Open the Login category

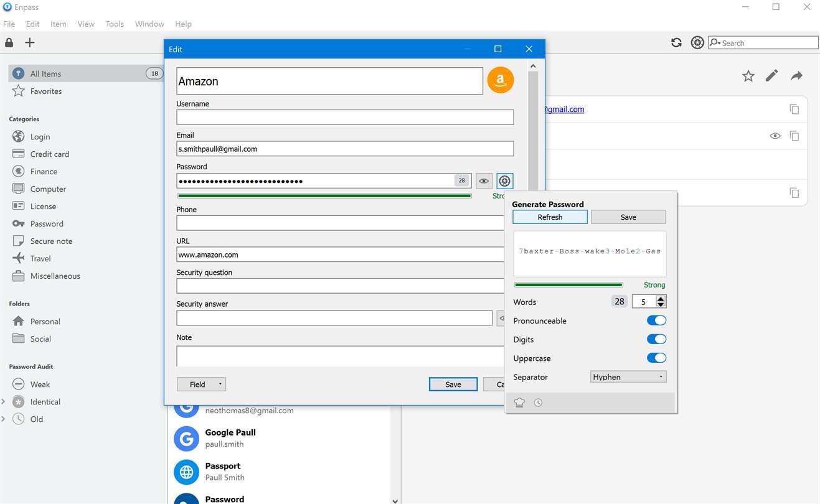(40, 137)
